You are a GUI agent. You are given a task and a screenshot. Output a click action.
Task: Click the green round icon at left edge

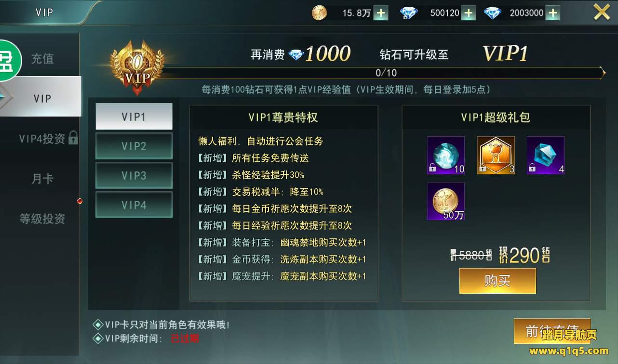click(x=9, y=61)
